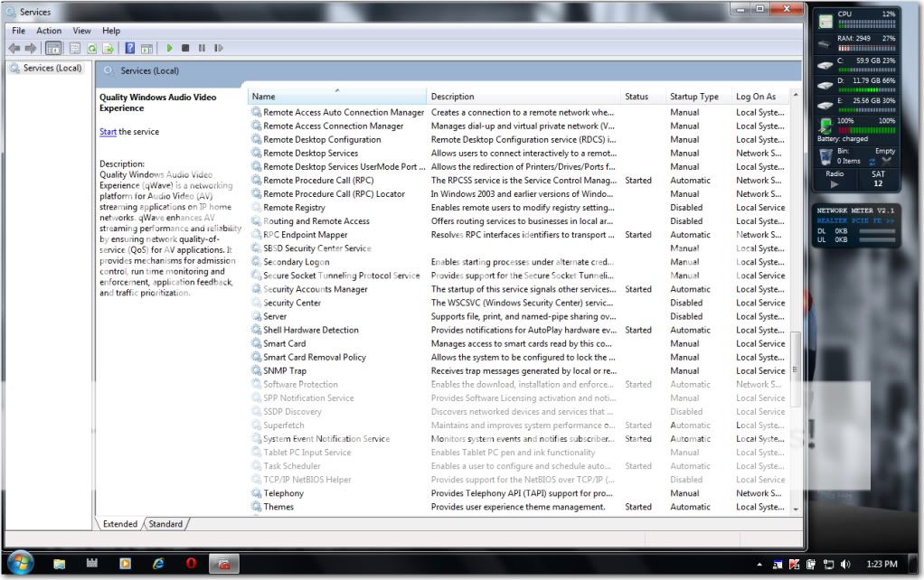Select the Routing and Remote Access service
This screenshot has height=580, width=924.
(x=519, y=221)
